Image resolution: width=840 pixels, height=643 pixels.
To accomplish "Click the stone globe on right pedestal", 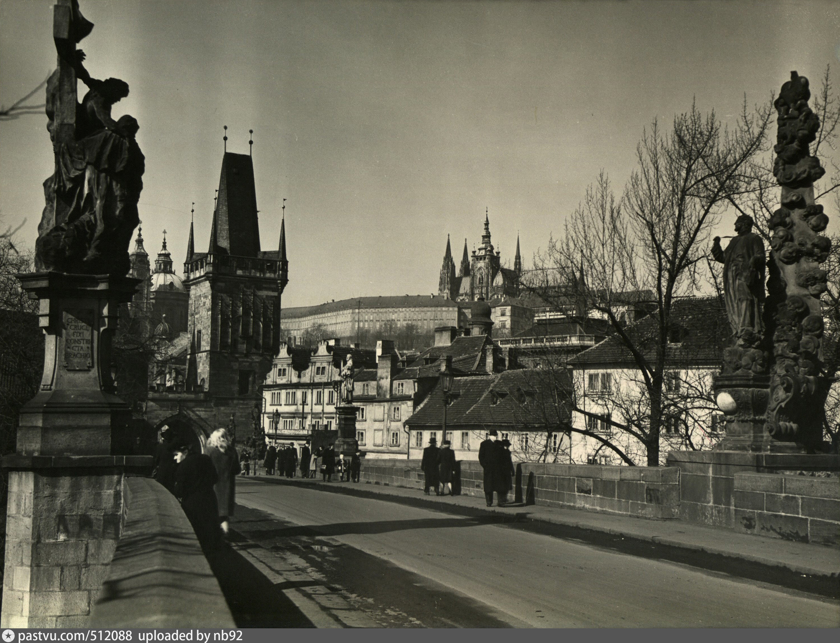I will [726, 403].
